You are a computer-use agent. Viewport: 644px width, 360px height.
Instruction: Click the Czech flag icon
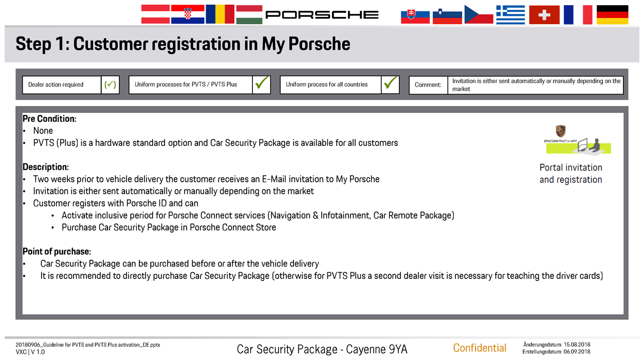[479, 14]
